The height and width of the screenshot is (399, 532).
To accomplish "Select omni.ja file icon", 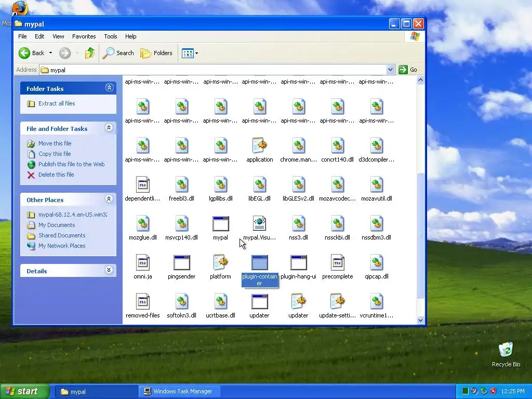I will [x=142, y=262].
